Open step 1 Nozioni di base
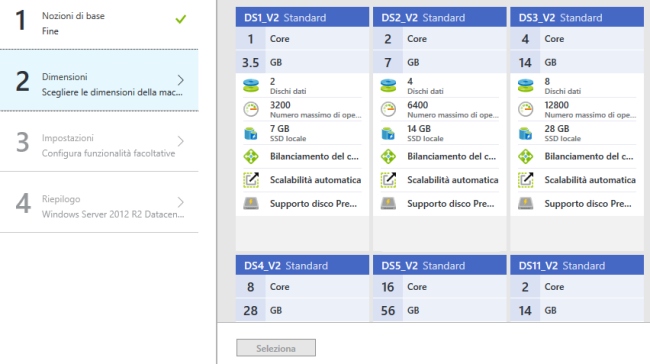Viewport: 650px width, 364px height. pyautogui.click(x=99, y=23)
